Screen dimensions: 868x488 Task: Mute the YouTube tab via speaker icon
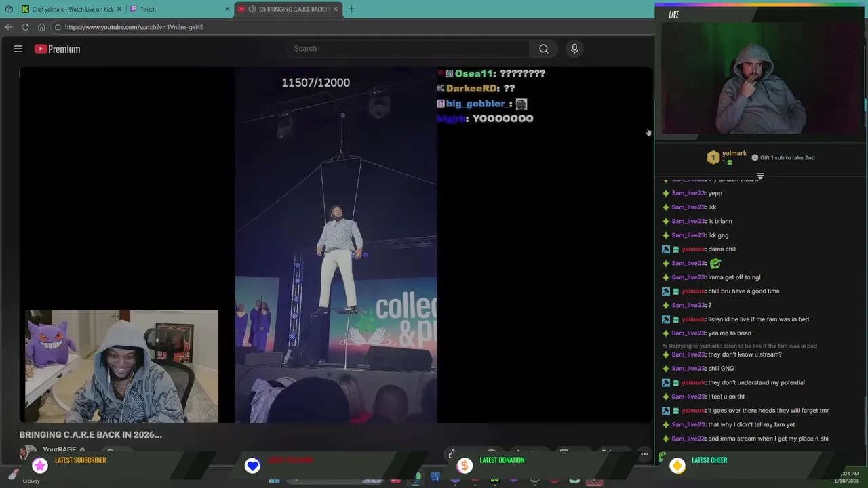click(x=252, y=9)
